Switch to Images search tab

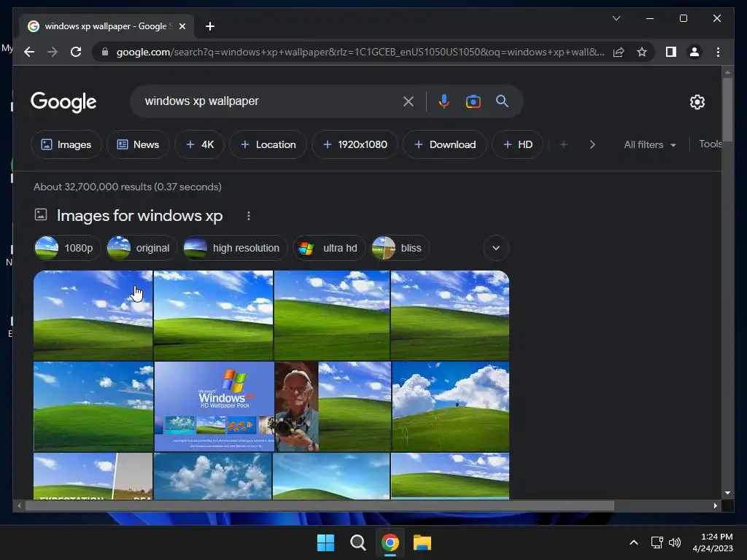tap(66, 144)
